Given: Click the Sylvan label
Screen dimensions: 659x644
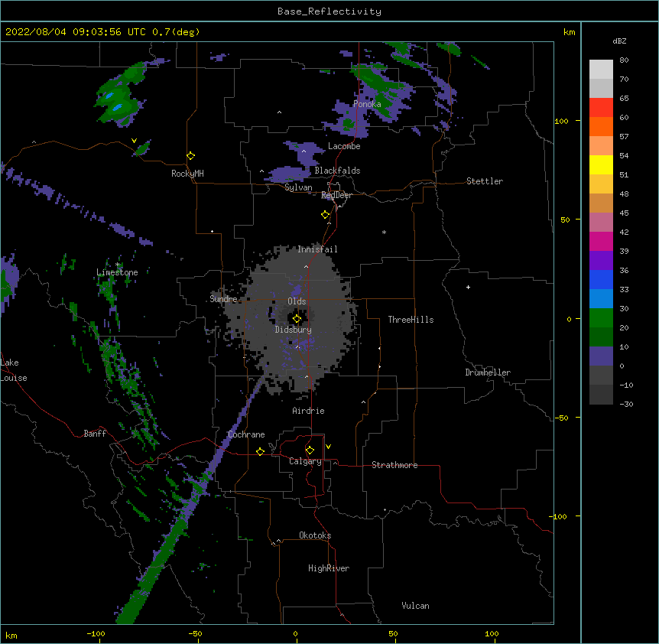Looking at the screenshot, I should [298, 187].
